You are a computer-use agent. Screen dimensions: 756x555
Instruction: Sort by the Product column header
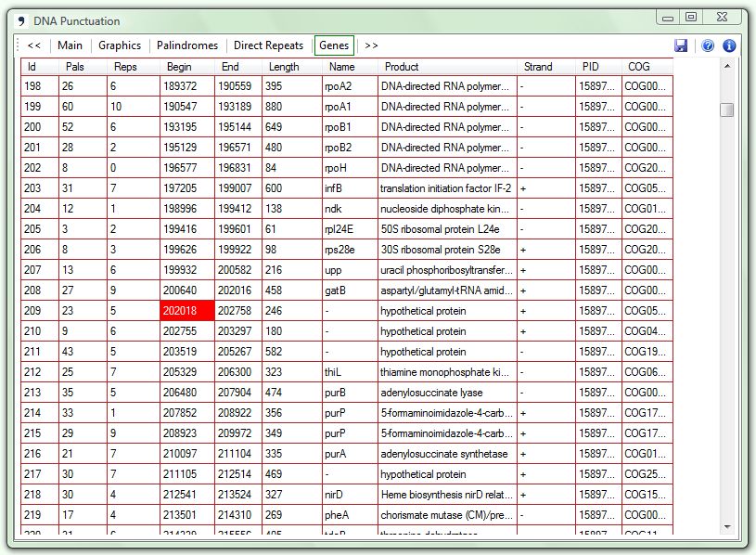(447, 67)
